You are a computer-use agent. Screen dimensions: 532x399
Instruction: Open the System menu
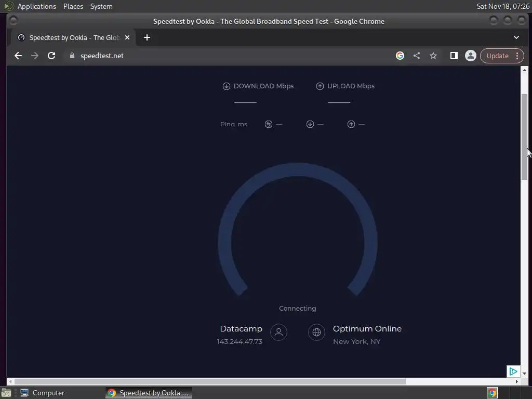101,6
